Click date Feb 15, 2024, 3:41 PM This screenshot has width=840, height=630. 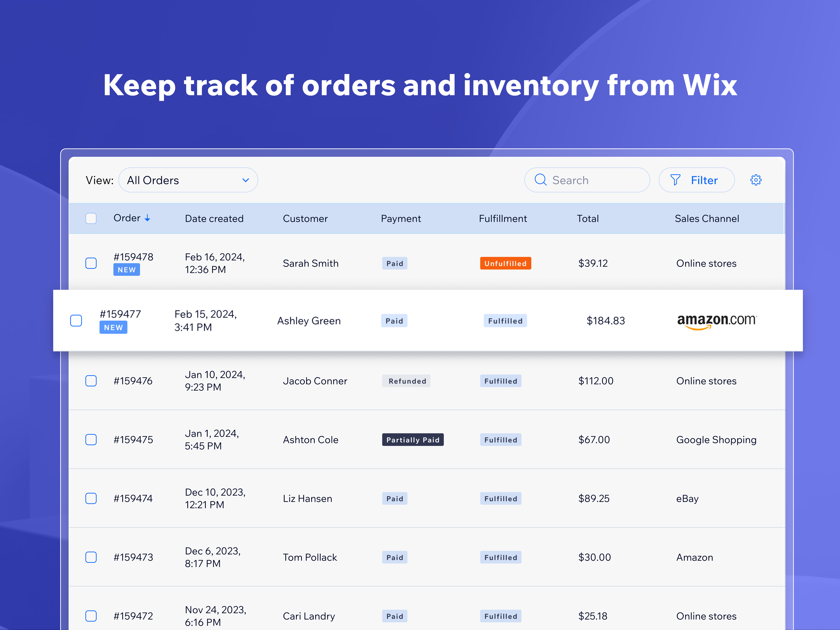(205, 321)
